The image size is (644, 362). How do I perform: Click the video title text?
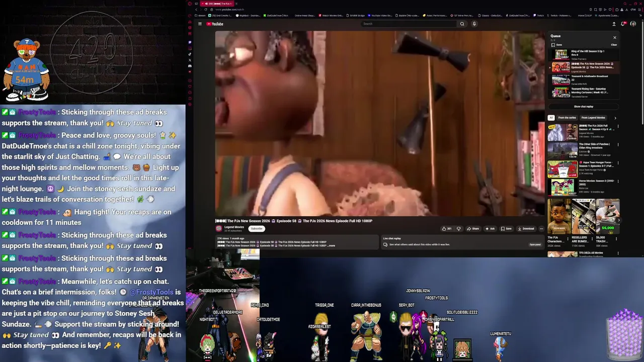tap(294, 221)
